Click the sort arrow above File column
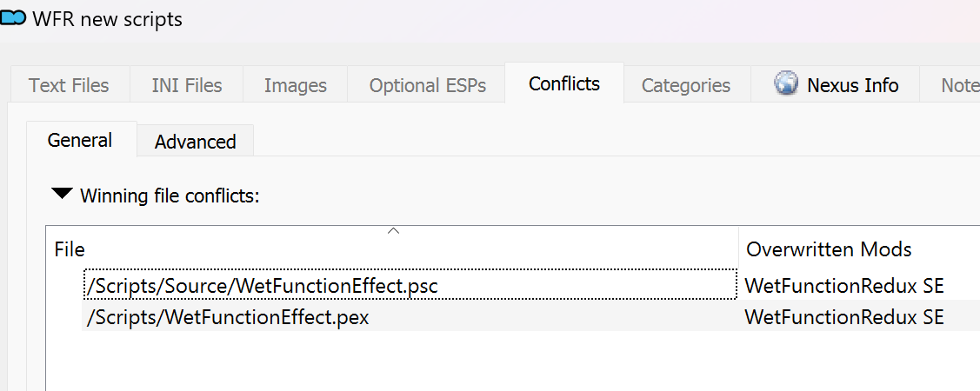 coord(393,231)
